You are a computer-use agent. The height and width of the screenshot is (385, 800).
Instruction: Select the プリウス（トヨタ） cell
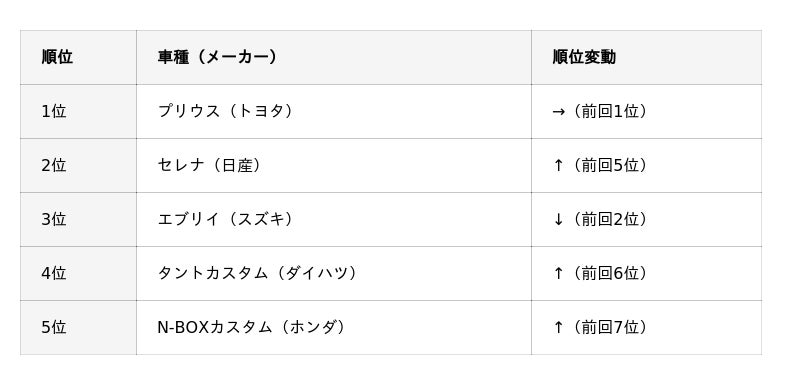pyautogui.click(x=334, y=111)
